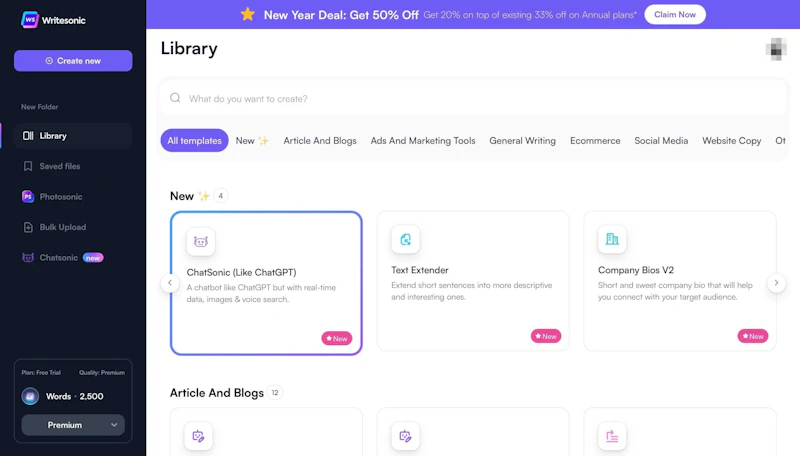Click the Plan: Free Trial label
800x456 pixels.
(41, 372)
